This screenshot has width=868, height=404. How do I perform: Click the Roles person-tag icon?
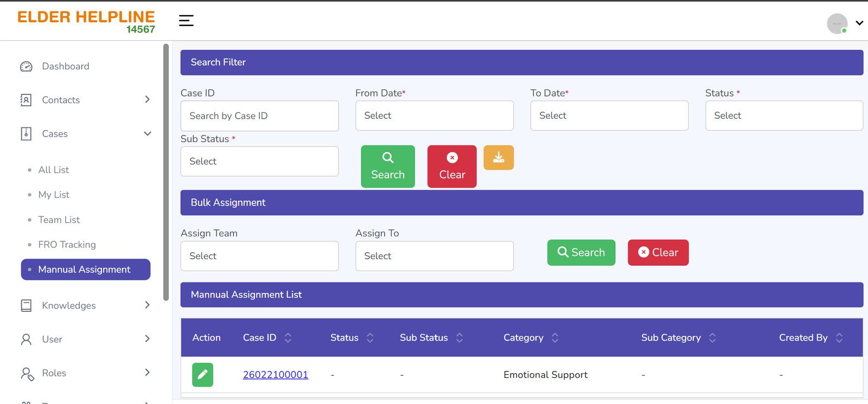(x=27, y=373)
